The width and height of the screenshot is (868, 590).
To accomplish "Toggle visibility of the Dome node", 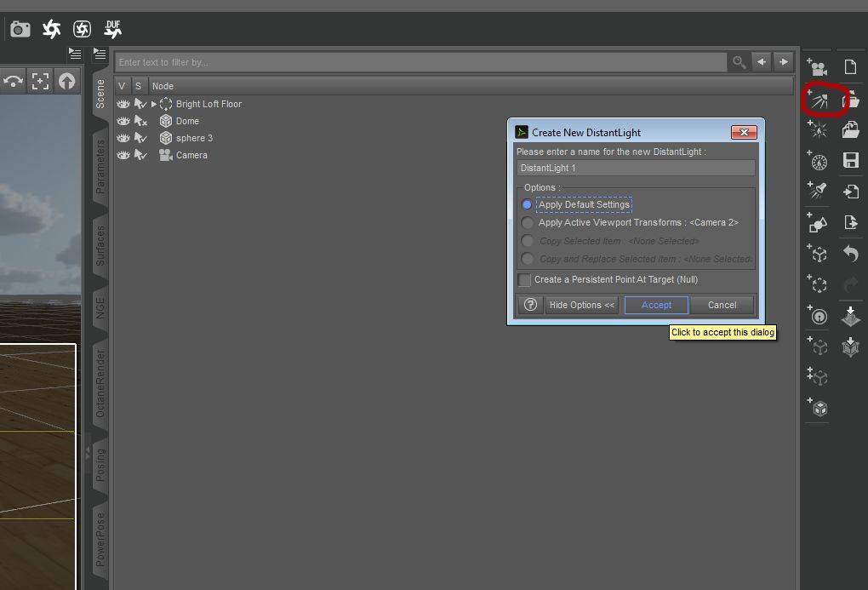I will [x=123, y=122].
